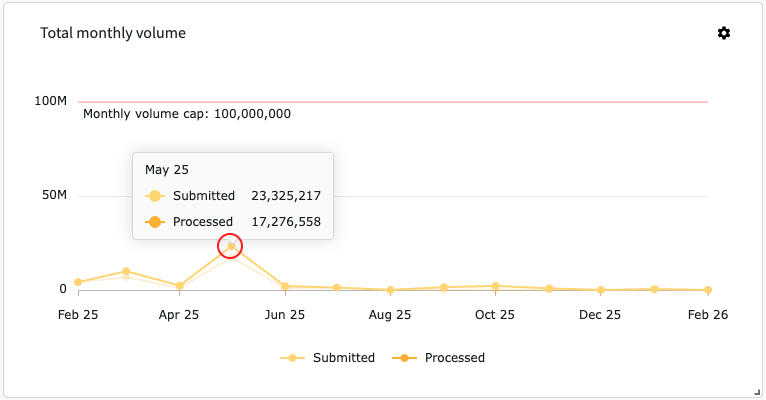Click the 50M y-axis label
This screenshot has width=766, height=400.
[x=54, y=195]
